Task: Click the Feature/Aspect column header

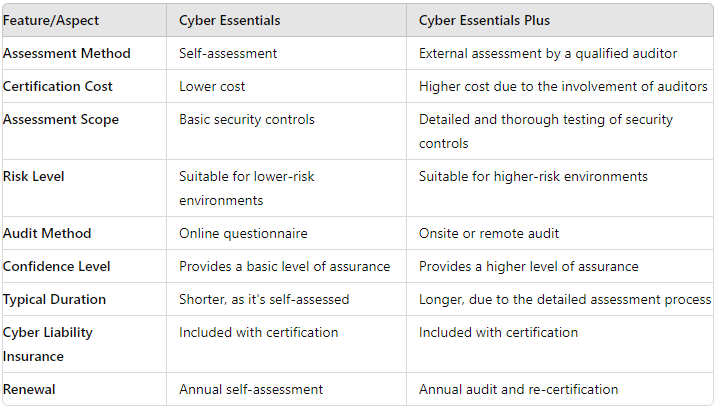Action: pos(51,20)
